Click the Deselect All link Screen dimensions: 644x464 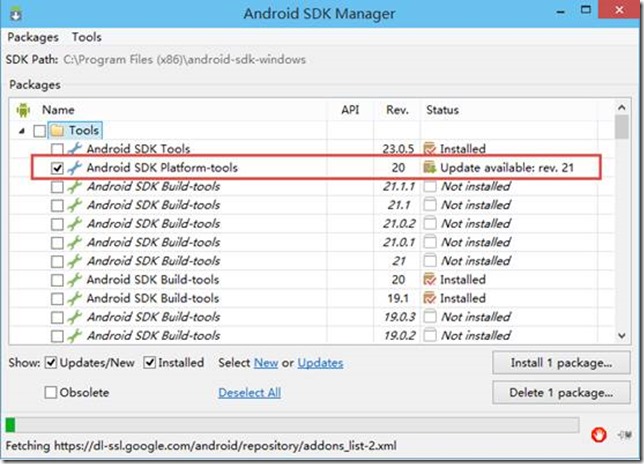click(x=249, y=393)
